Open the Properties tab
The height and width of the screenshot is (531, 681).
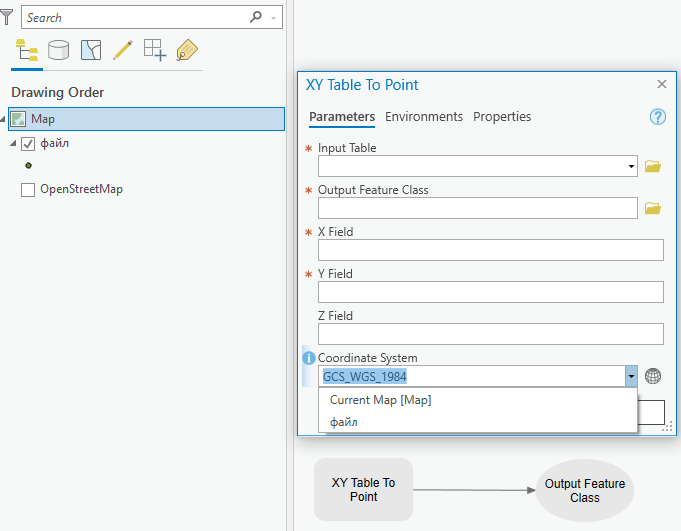point(502,117)
